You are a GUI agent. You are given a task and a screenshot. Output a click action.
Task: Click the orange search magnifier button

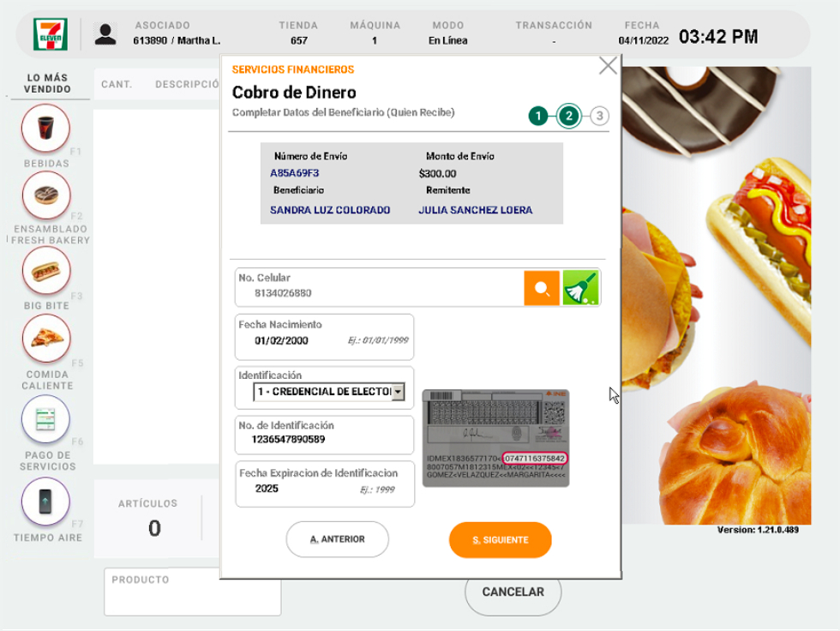coord(542,289)
